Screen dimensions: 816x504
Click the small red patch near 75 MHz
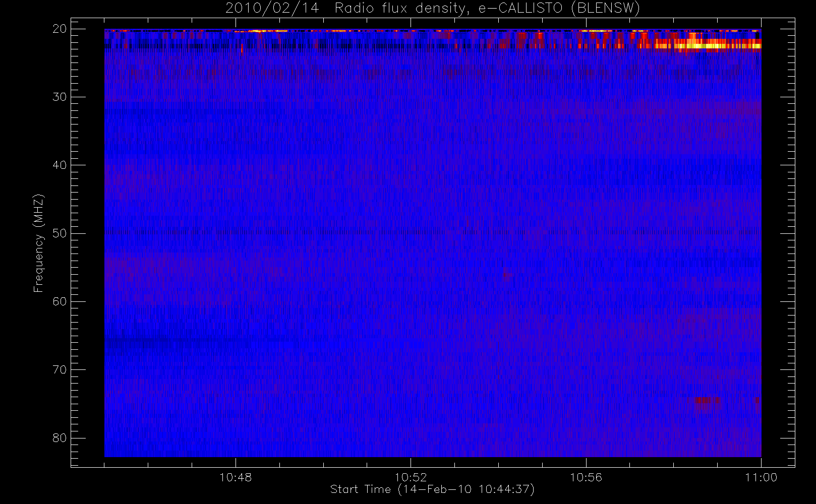click(x=707, y=400)
